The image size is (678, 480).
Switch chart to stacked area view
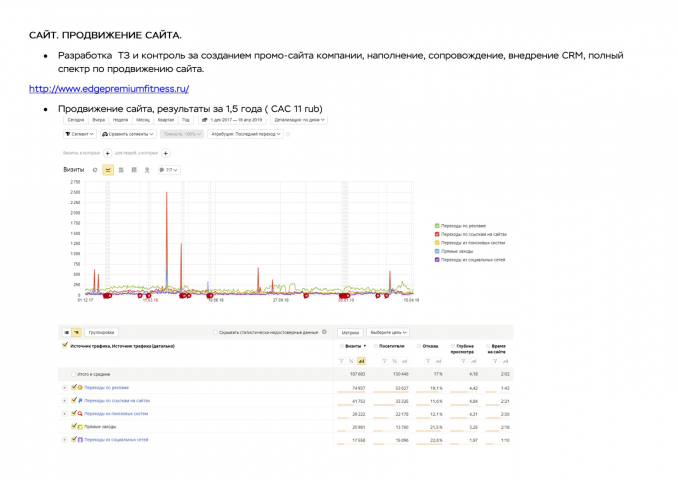121,170
